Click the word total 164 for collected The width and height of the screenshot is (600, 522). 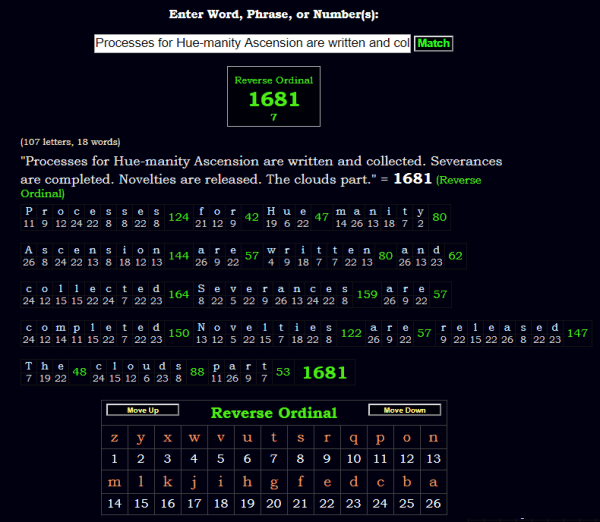pos(179,295)
